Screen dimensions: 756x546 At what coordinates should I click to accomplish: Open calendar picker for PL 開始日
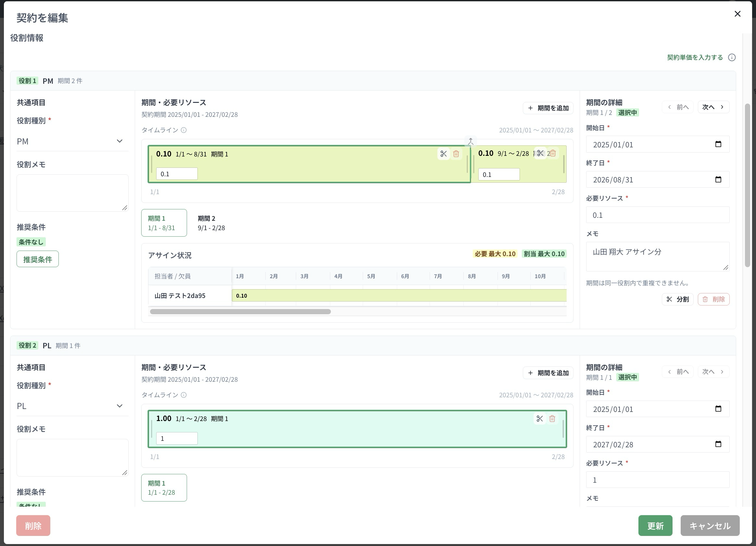(x=718, y=409)
